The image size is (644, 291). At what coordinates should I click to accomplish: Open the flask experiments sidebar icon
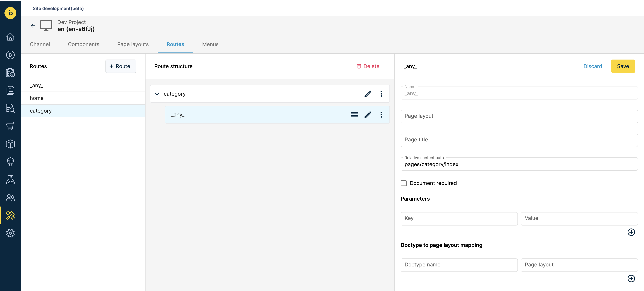coord(10,180)
